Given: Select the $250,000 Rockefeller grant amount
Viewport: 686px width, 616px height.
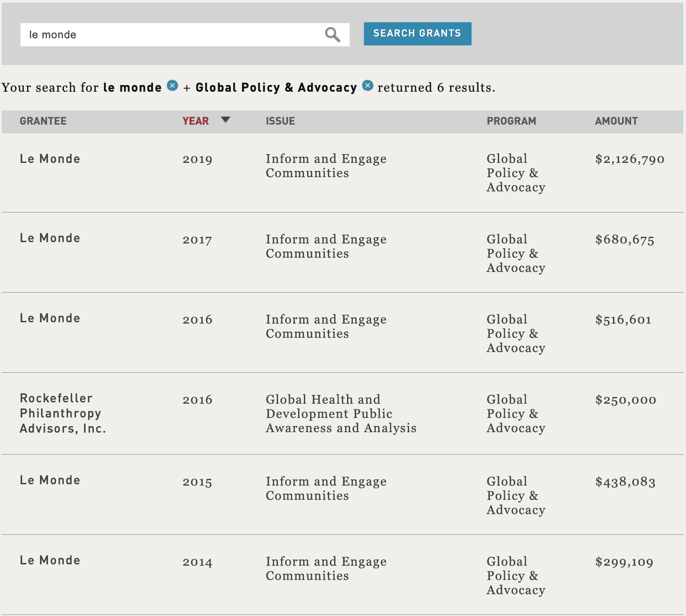Looking at the screenshot, I should [625, 400].
